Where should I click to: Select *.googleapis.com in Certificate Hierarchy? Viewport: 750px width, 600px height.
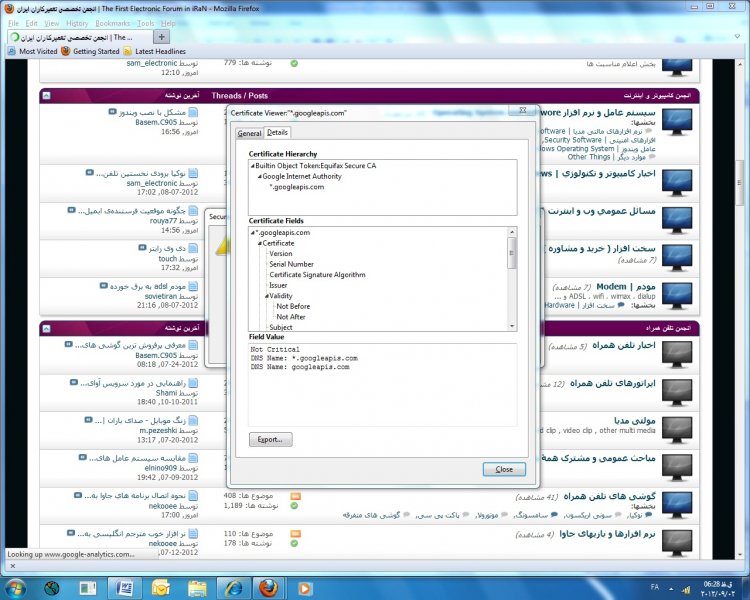297,187
